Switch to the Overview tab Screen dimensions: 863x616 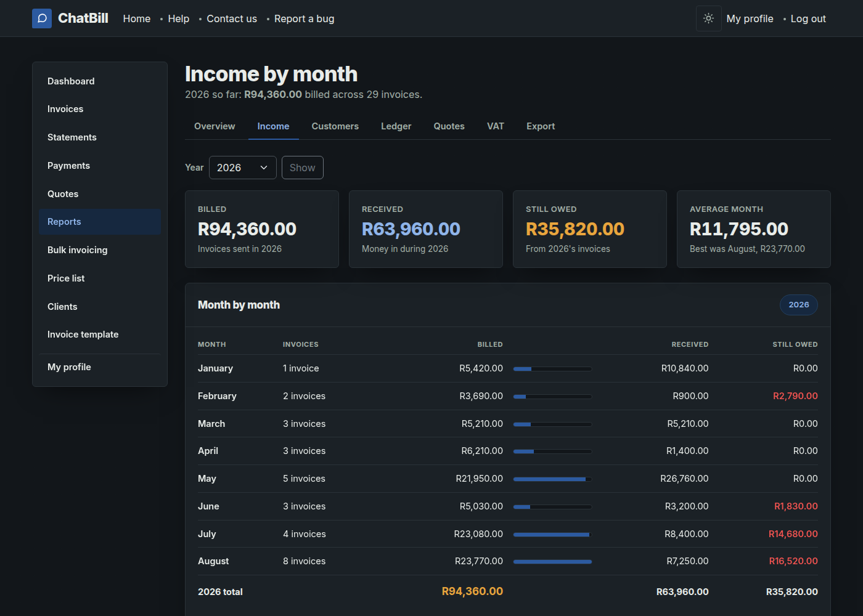(x=215, y=126)
